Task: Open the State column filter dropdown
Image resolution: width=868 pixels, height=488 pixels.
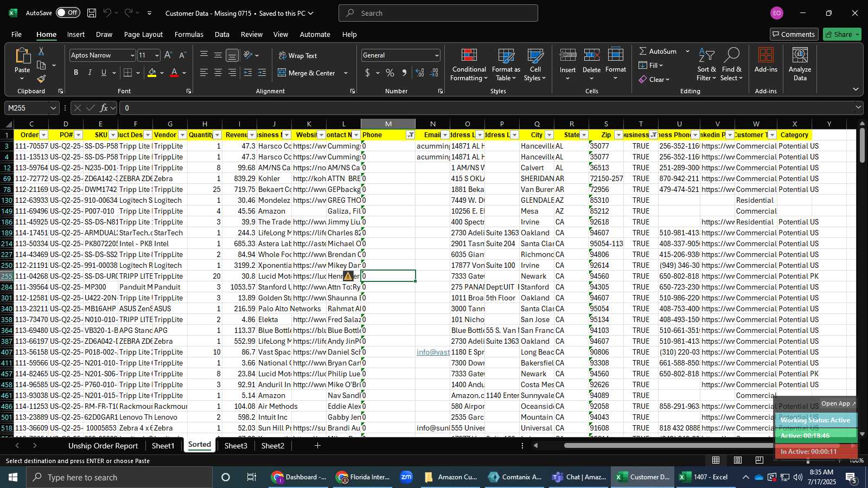Action: pyautogui.click(x=584, y=135)
